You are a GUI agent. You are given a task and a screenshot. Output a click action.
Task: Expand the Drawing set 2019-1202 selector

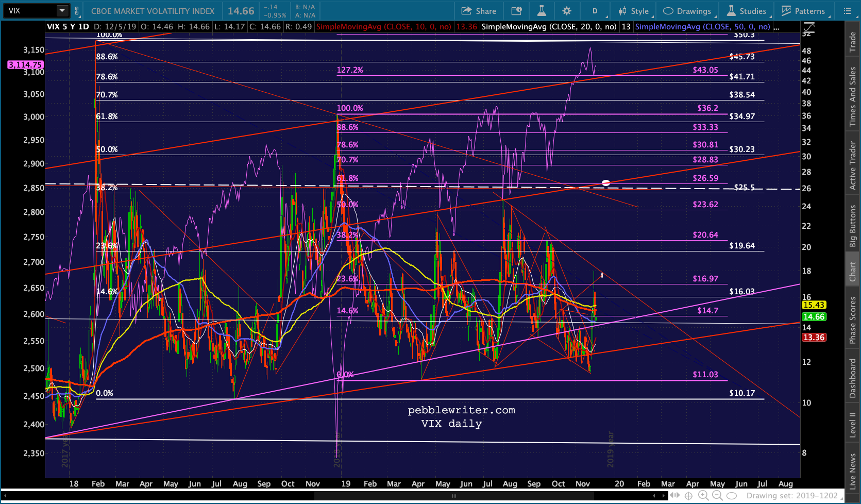click(x=794, y=496)
